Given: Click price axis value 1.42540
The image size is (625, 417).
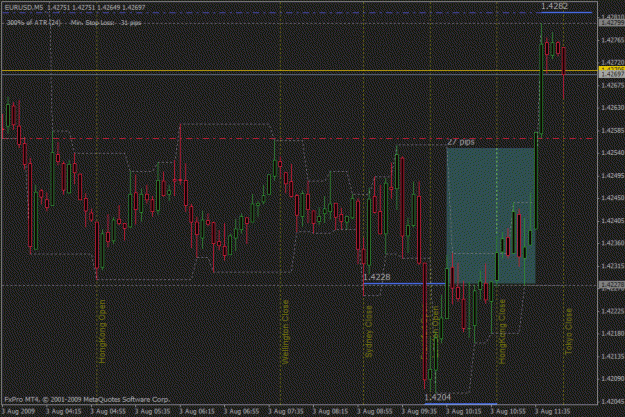Looking at the screenshot, I should point(613,153).
